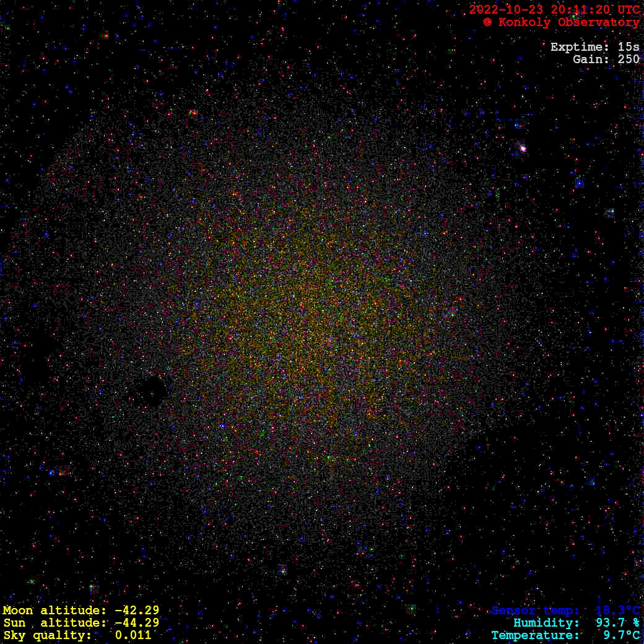Image resolution: width=644 pixels, height=644 pixels.
Task: Click the Sun altitude reading
Action: [x=80, y=623]
